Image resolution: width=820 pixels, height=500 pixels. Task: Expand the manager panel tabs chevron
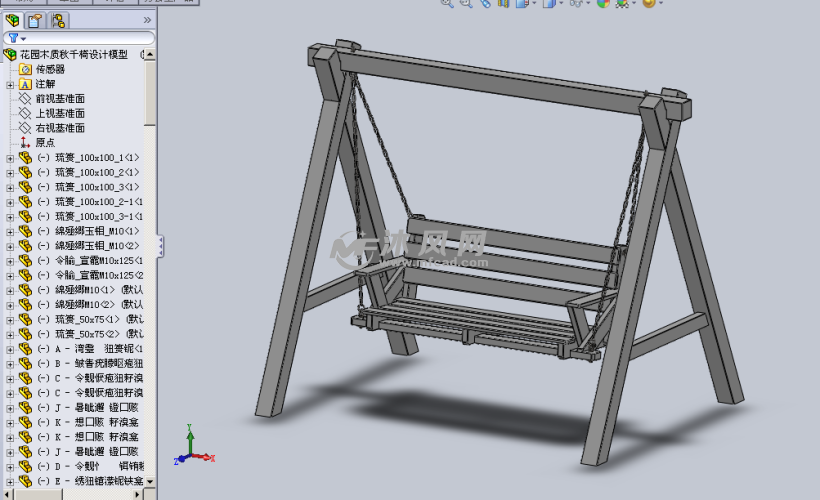tap(147, 20)
